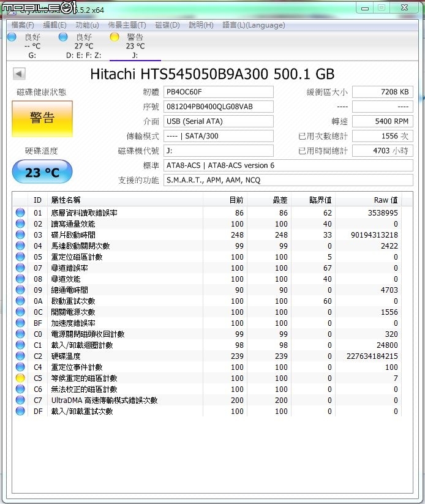The width and height of the screenshot is (425, 504).
Task: Click the blue status icon for ID 02
Action: (20, 224)
